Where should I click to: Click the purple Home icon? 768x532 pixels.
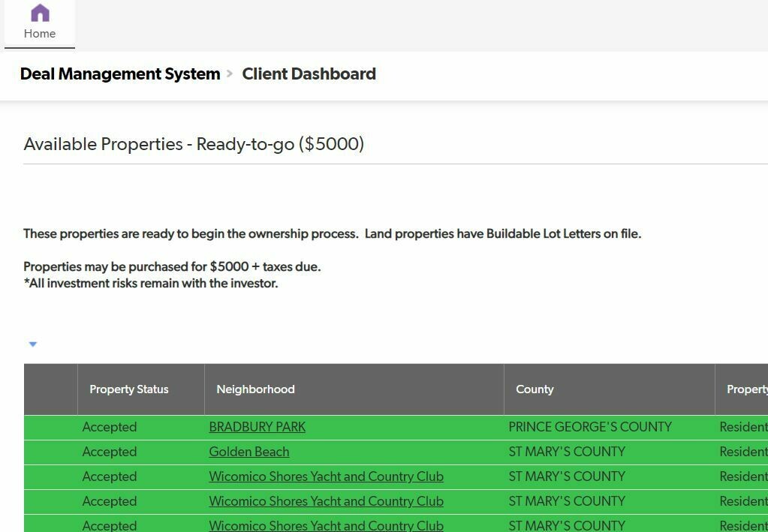[x=40, y=13]
